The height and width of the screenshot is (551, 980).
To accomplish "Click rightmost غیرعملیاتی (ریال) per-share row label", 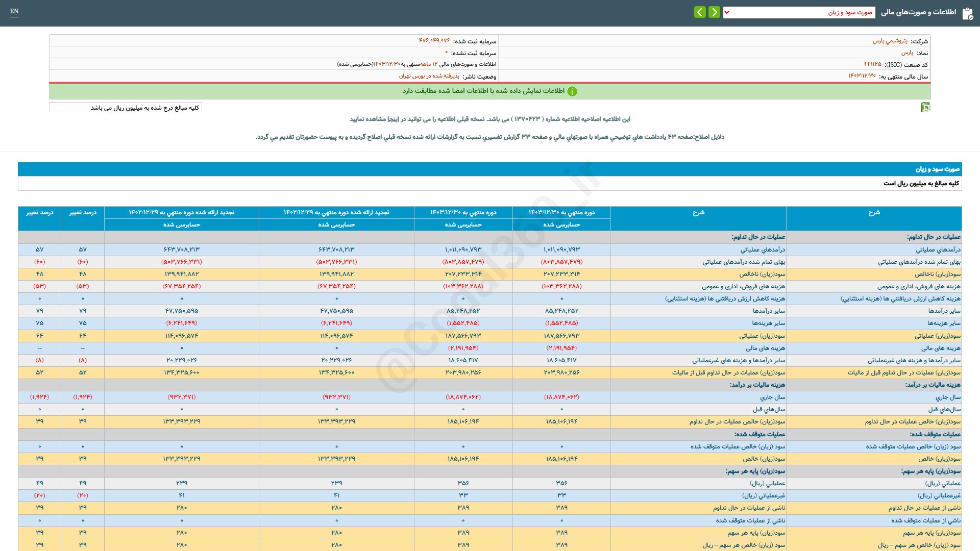I will pyautogui.click(x=939, y=495).
